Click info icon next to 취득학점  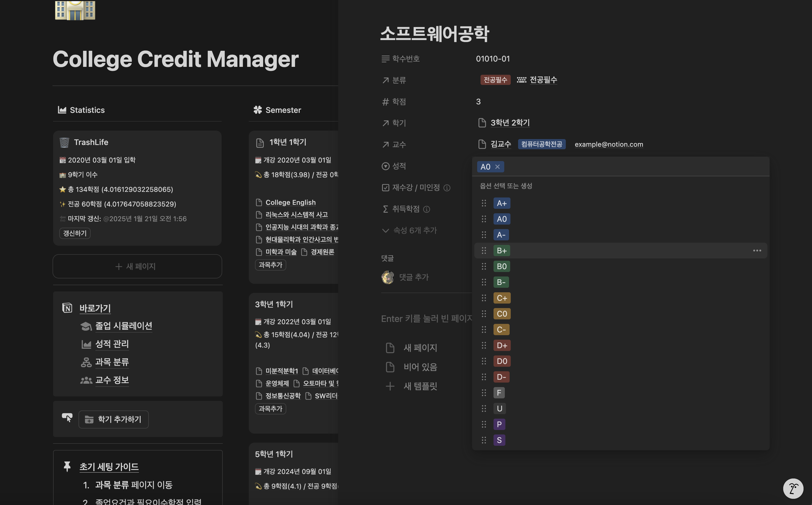[x=426, y=209]
